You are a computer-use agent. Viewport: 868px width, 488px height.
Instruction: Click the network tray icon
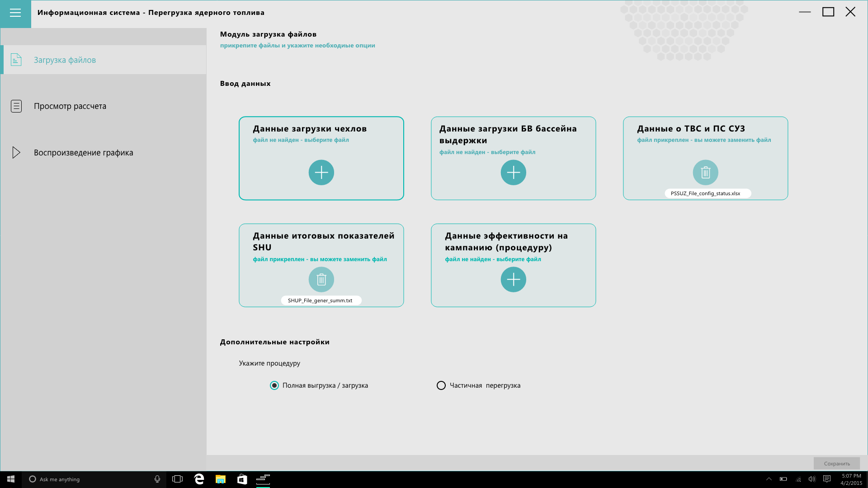(x=798, y=479)
